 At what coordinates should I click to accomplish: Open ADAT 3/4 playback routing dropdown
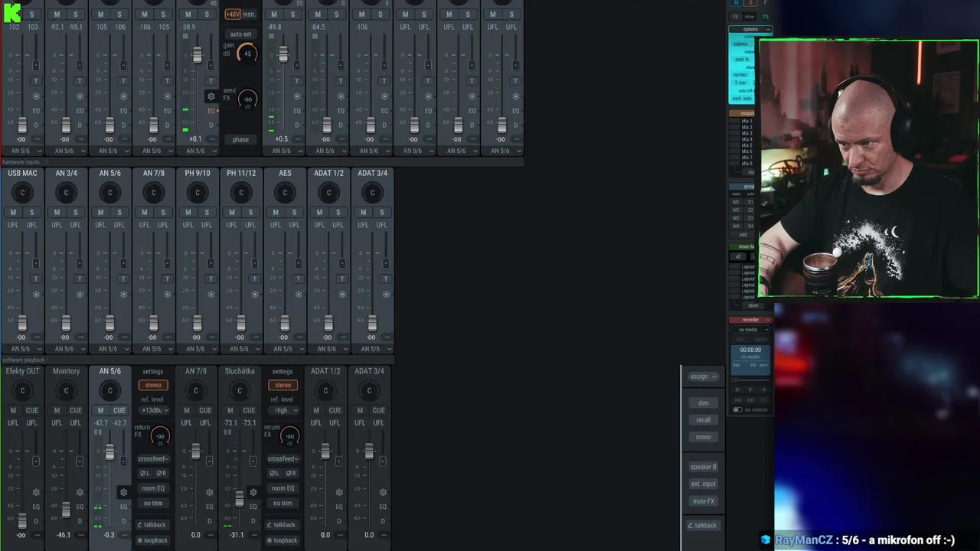coord(372,349)
